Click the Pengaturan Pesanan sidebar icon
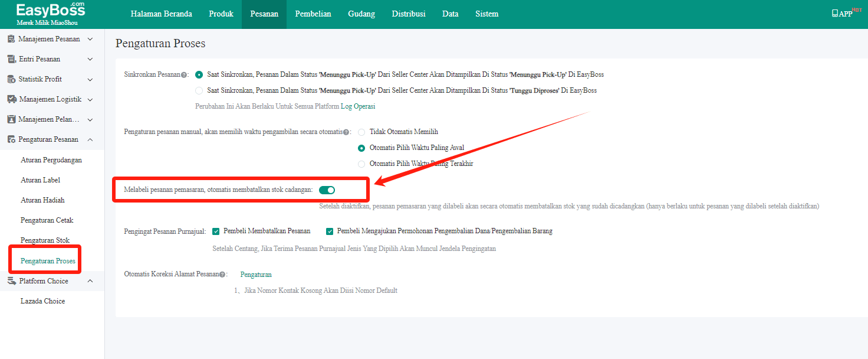The height and width of the screenshot is (359, 868). (11, 139)
